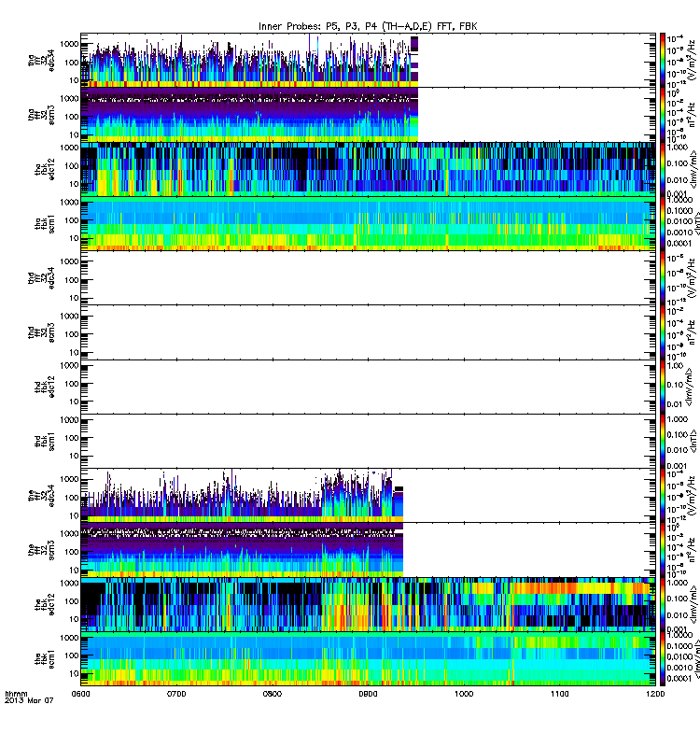
Task: Select the tha fbk scm1 panel
Action: pyautogui.click(x=368, y=223)
